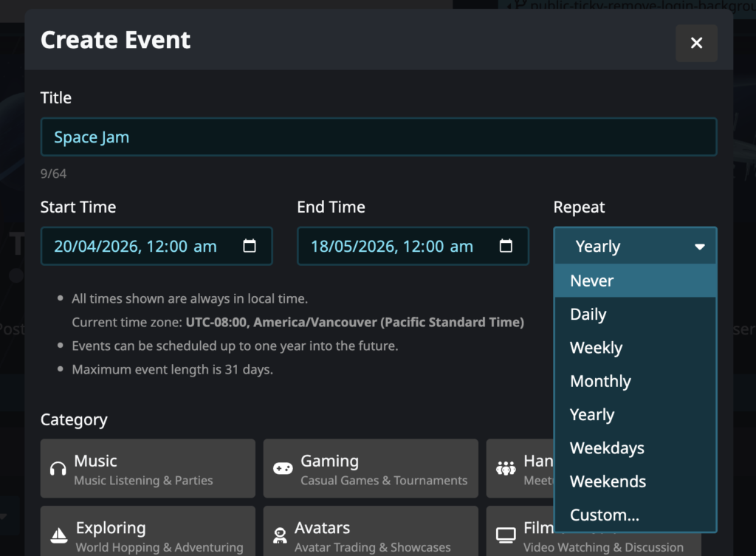Click the Start Time date field
Image resolution: width=756 pixels, height=556 pixels.
(140, 246)
